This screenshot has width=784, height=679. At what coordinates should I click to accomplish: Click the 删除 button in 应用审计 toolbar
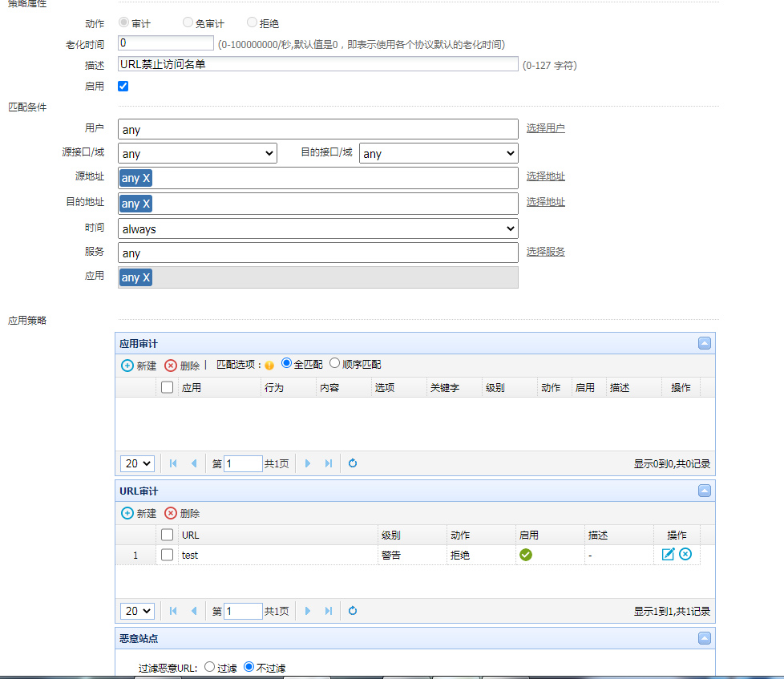click(x=182, y=366)
